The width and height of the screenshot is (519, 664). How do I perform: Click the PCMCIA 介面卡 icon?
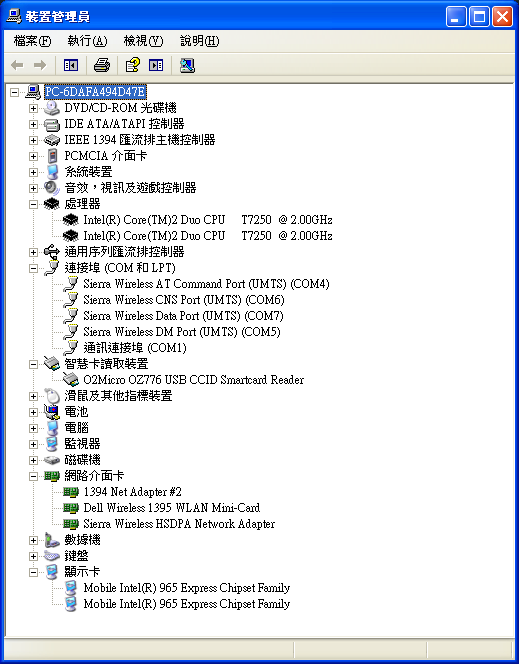click(52, 156)
